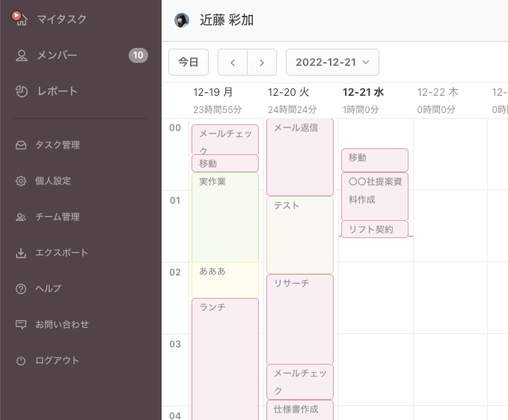
Task: Click the エクスポート download icon
Action: coord(21,253)
